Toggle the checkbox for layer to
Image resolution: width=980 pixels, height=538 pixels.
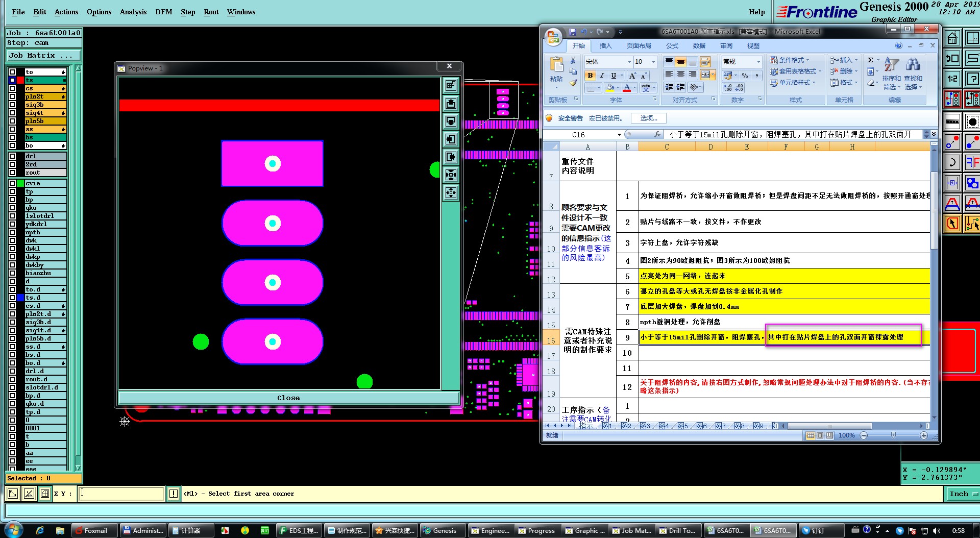12,72
